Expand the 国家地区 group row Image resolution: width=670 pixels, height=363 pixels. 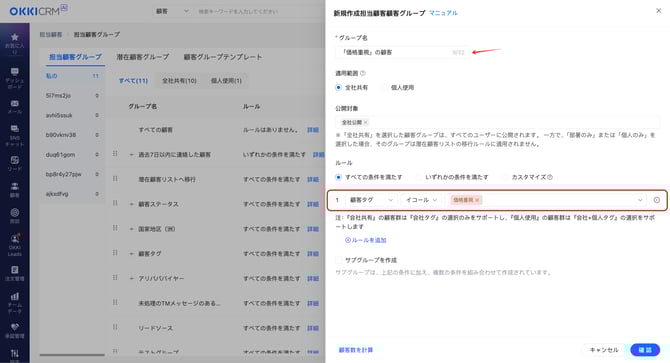click(132, 229)
